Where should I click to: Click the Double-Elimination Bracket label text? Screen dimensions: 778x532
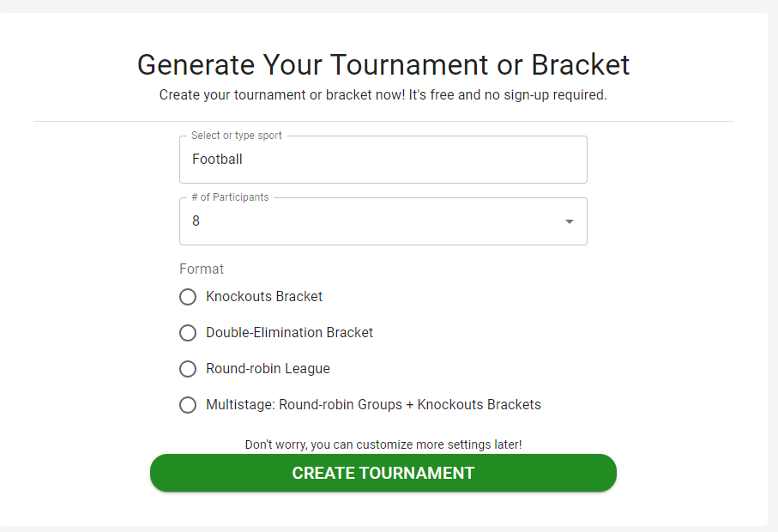click(x=289, y=333)
